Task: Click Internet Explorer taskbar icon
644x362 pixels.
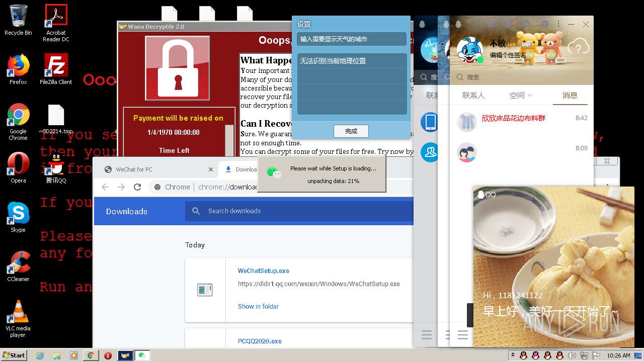Action: (40, 355)
